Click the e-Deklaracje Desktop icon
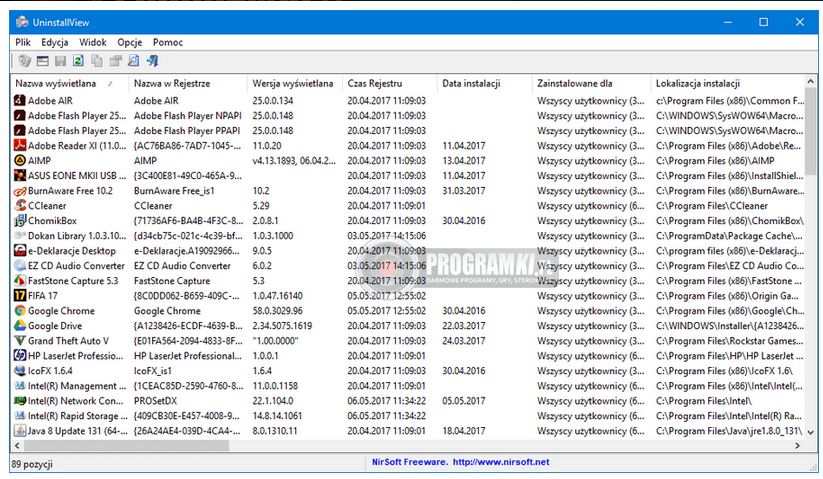The width and height of the screenshot is (823, 479). [x=19, y=251]
